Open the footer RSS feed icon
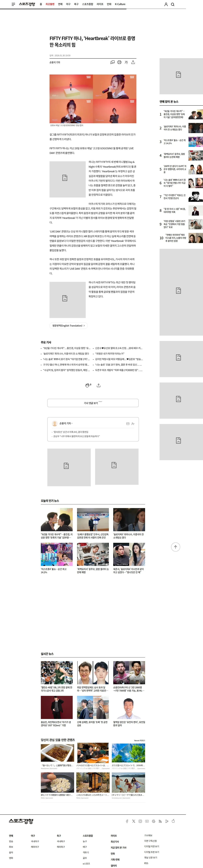Viewport: 203px width, 868px height. click(x=160, y=821)
